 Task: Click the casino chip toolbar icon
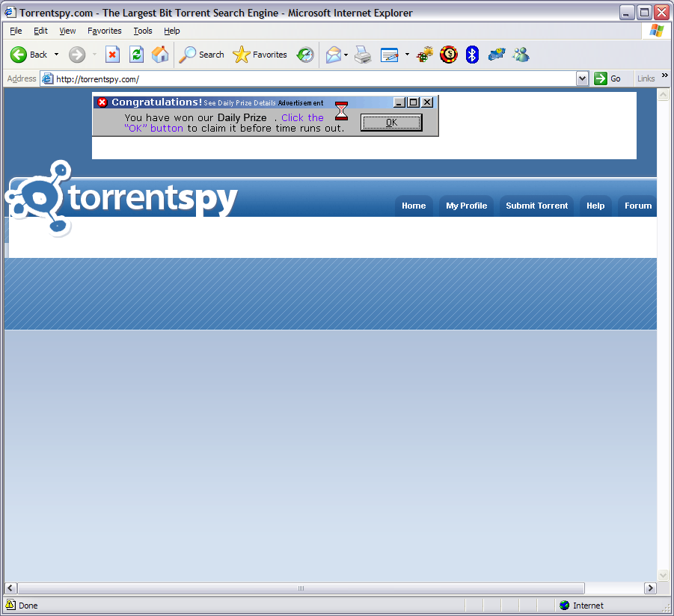click(x=449, y=55)
